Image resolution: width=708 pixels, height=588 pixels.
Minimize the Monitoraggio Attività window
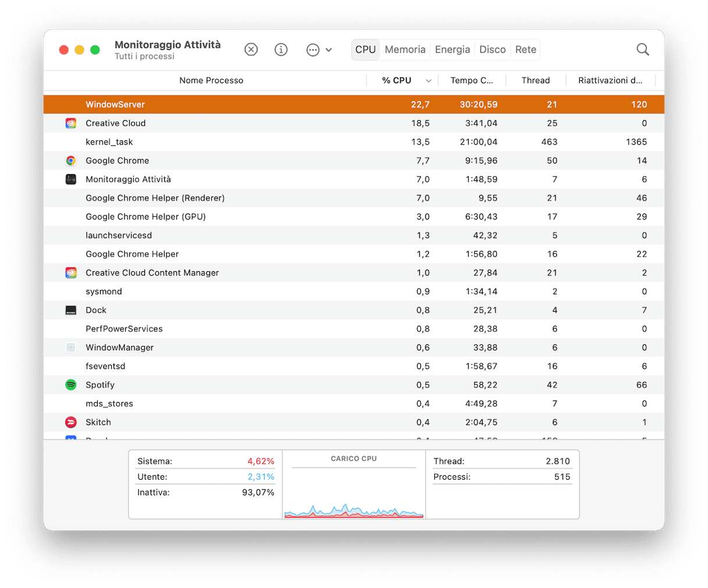pyautogui.click(x=80, y=50)
